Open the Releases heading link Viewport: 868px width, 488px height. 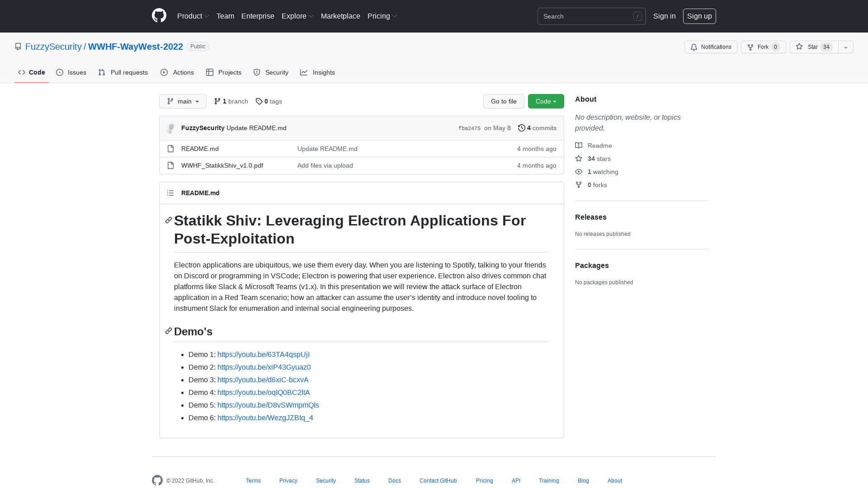[x=590, y=217]
